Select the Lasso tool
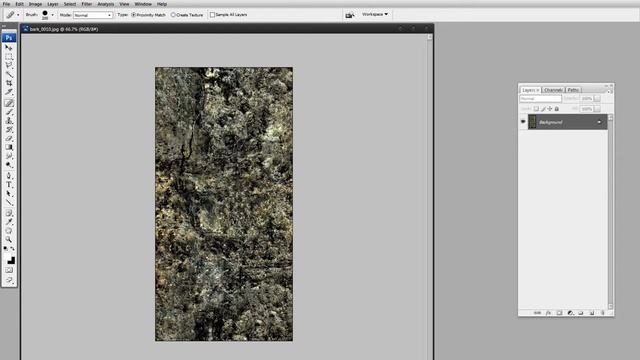This screenshot has width=640, height=360. (9, 65)
